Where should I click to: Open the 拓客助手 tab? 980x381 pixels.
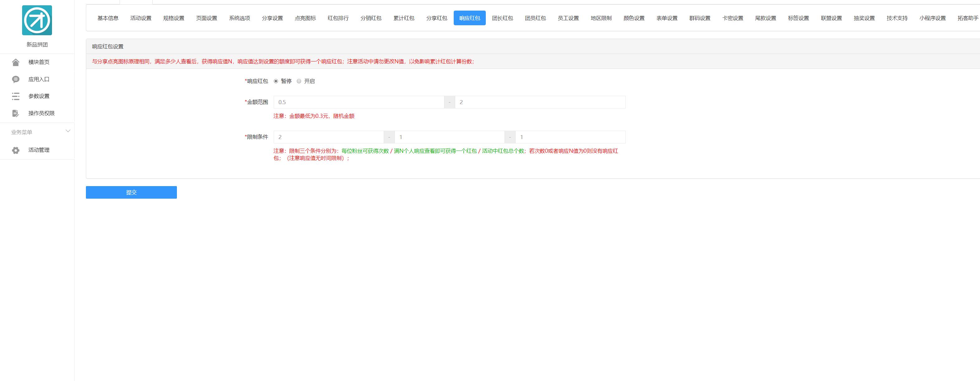(x=968, y=18)
